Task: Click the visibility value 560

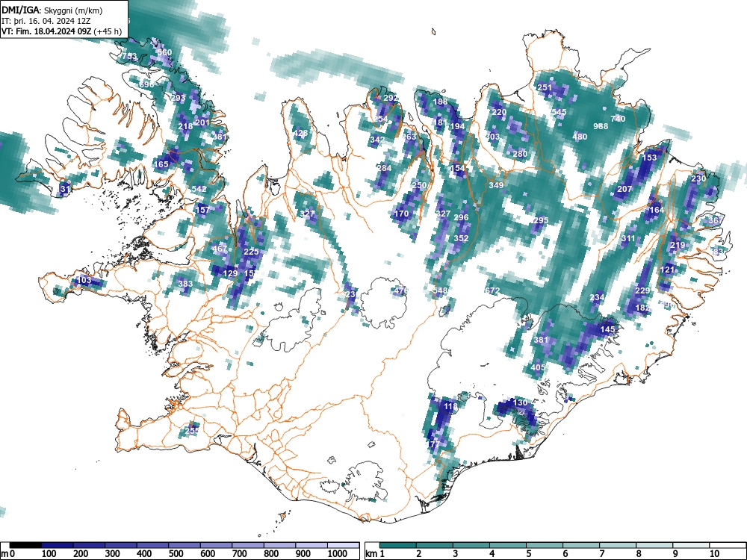Action: [164, 52]
